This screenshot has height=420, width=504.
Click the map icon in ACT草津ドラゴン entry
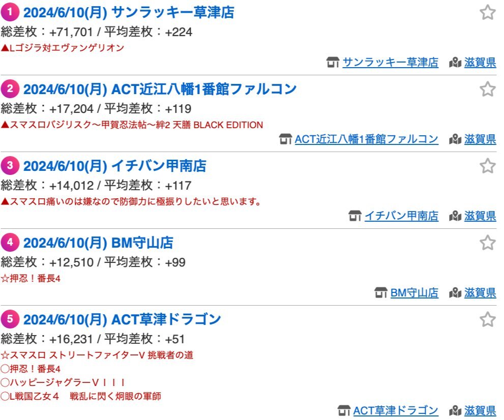[455, 410]
